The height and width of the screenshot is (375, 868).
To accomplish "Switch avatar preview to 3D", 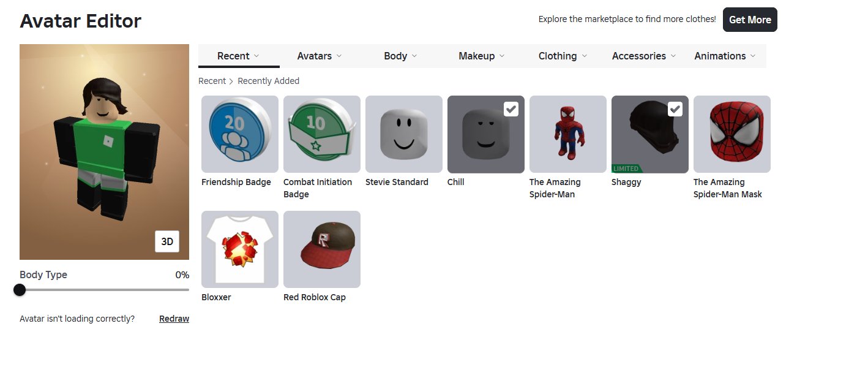I will click(x=167, y=241).
